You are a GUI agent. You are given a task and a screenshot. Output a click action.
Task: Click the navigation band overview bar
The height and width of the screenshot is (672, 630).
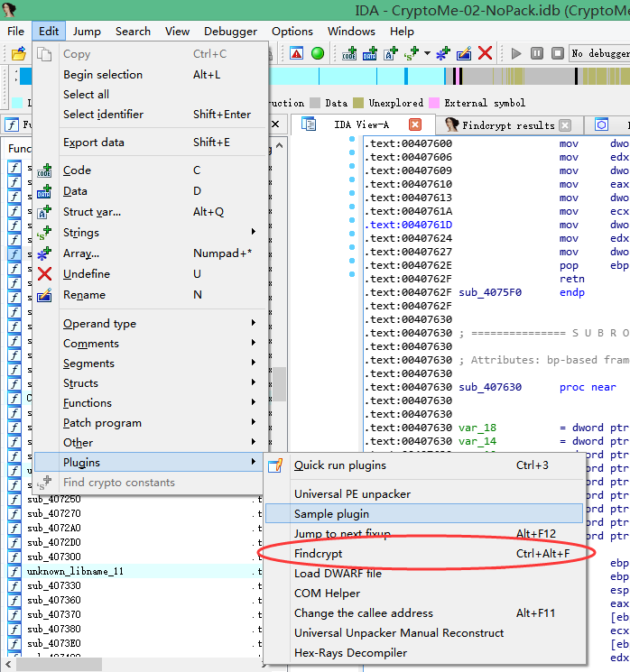(449, 77)
